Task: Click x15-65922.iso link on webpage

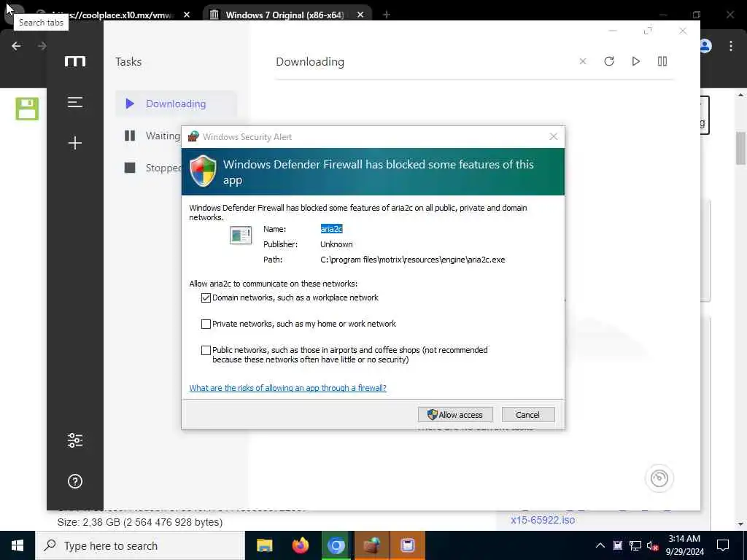Action: coord(543,519)
